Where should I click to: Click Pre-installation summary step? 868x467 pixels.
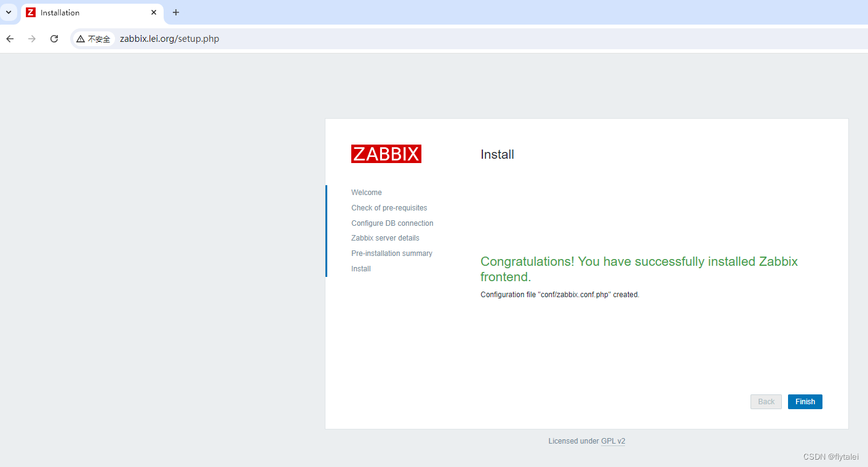pyautogui.click(x=392, y=253)
